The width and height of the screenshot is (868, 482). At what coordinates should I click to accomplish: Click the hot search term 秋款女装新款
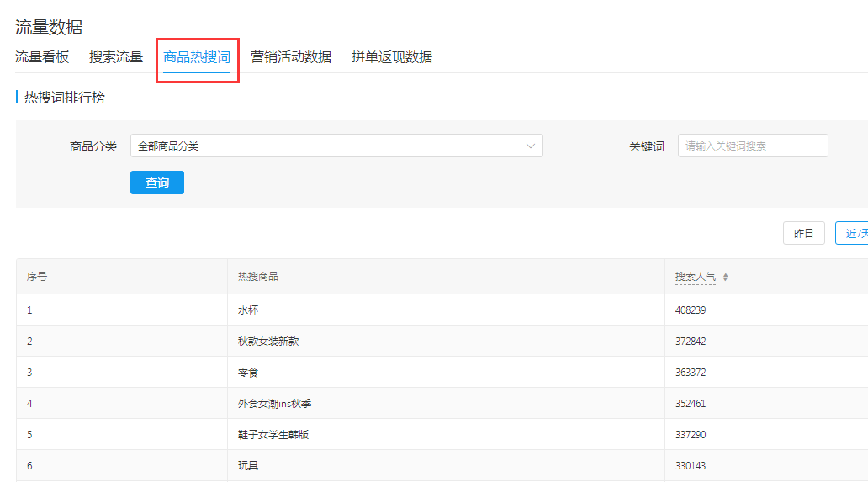(x=268, y=342)
